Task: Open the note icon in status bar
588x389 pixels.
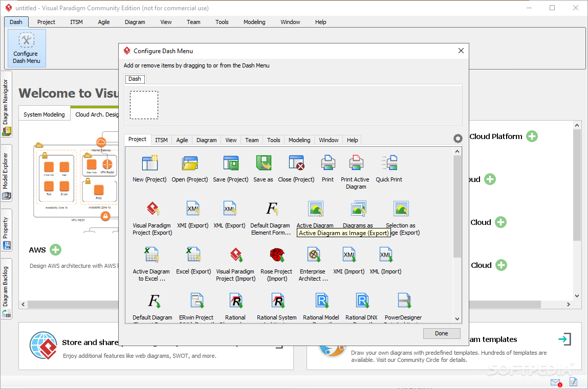Action: pos(573,381)
